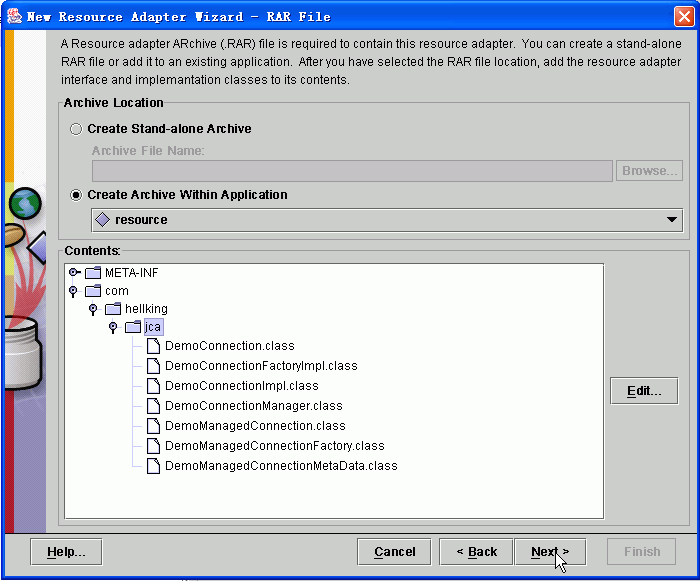Select DemoManagedConnectionFactory.class in contents tree

tap(275, 446)
